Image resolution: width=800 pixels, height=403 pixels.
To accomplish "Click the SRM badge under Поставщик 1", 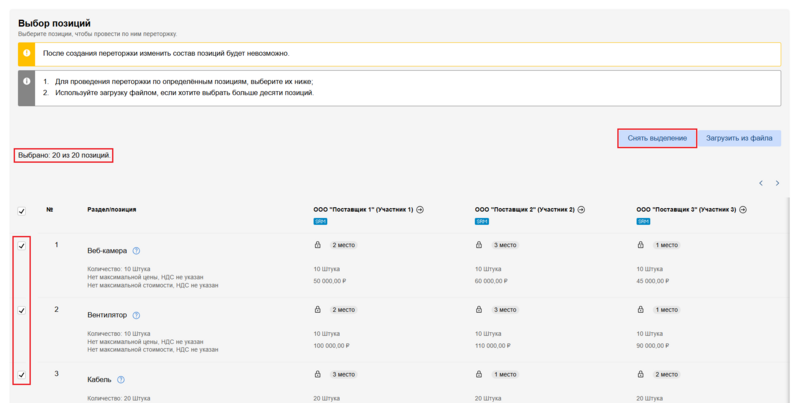I will click(320, 221).
